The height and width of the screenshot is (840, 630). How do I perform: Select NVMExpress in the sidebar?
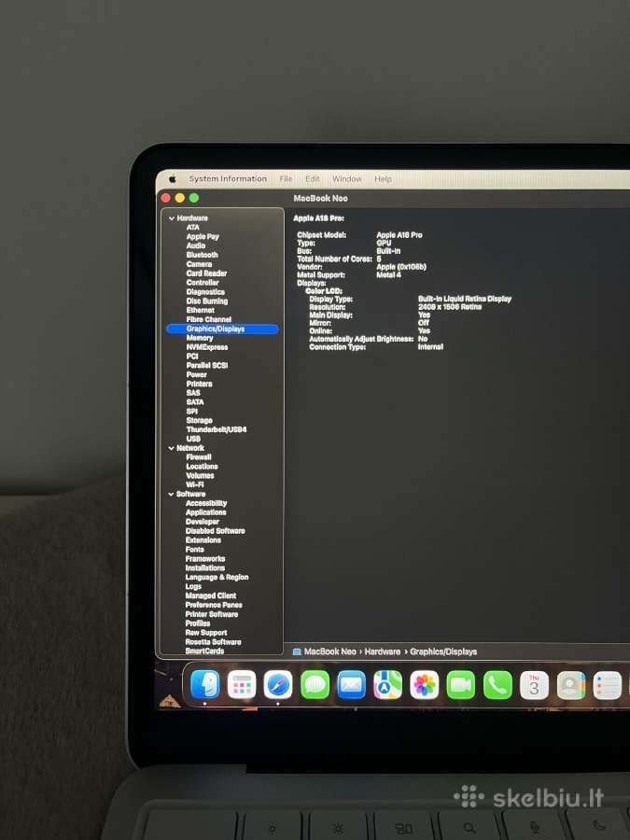click(x=207, y=347)
